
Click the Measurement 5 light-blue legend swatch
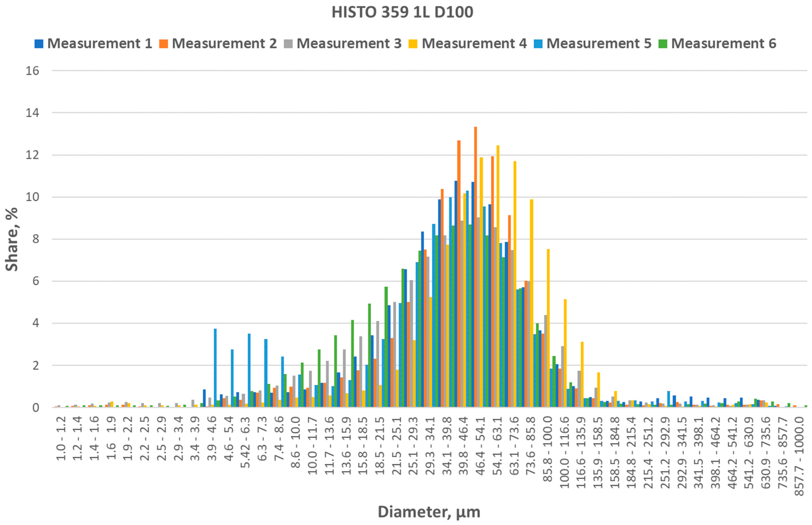538,44
